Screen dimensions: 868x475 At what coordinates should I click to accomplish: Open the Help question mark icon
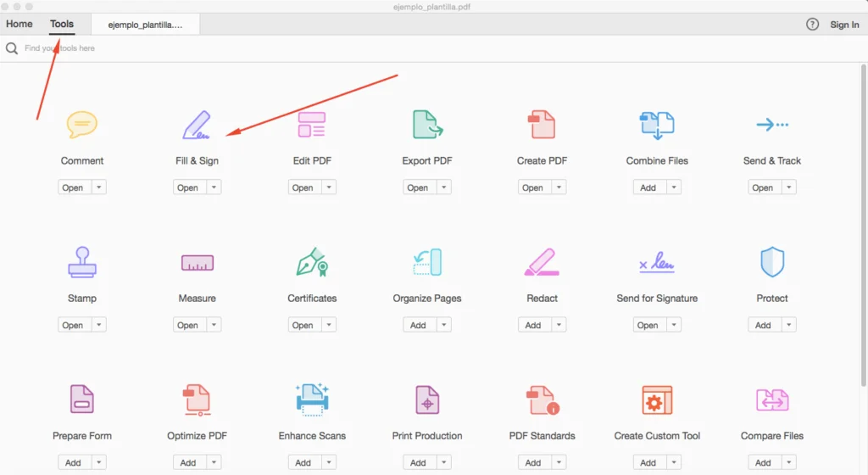click(812, 25)
